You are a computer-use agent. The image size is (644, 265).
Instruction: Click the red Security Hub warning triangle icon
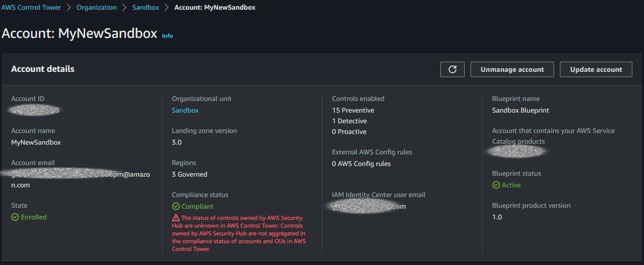click(x=175, y=218)
